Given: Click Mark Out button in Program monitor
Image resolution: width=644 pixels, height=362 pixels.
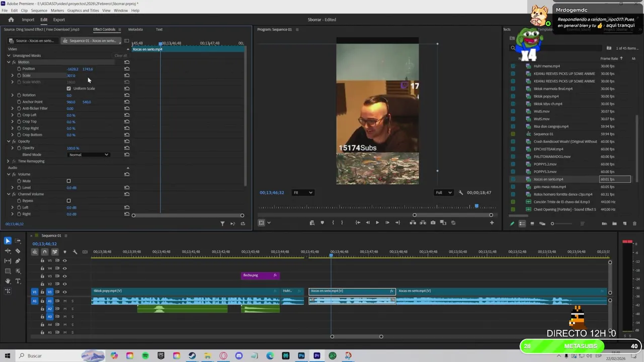Looking at the screenshot, I should point(342,223).
